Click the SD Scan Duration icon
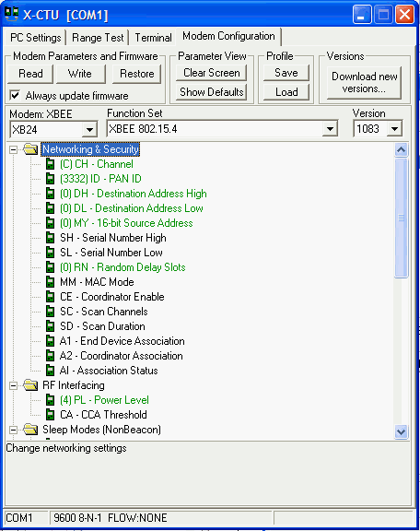 (50, 326)
